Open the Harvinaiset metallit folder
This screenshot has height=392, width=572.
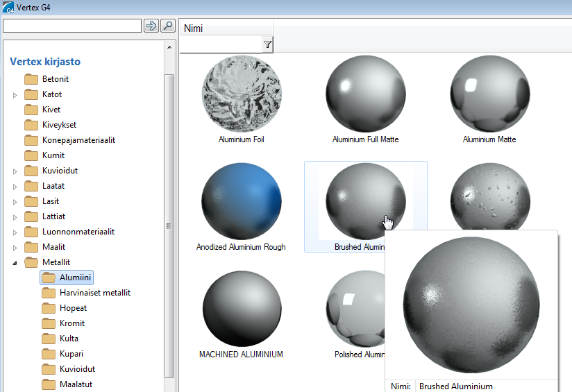pos(94,293)
